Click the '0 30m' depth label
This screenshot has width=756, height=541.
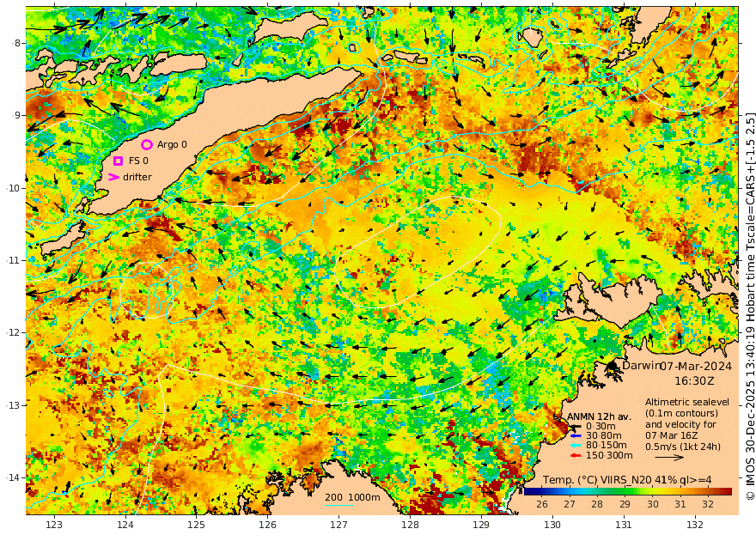(601, 426)
